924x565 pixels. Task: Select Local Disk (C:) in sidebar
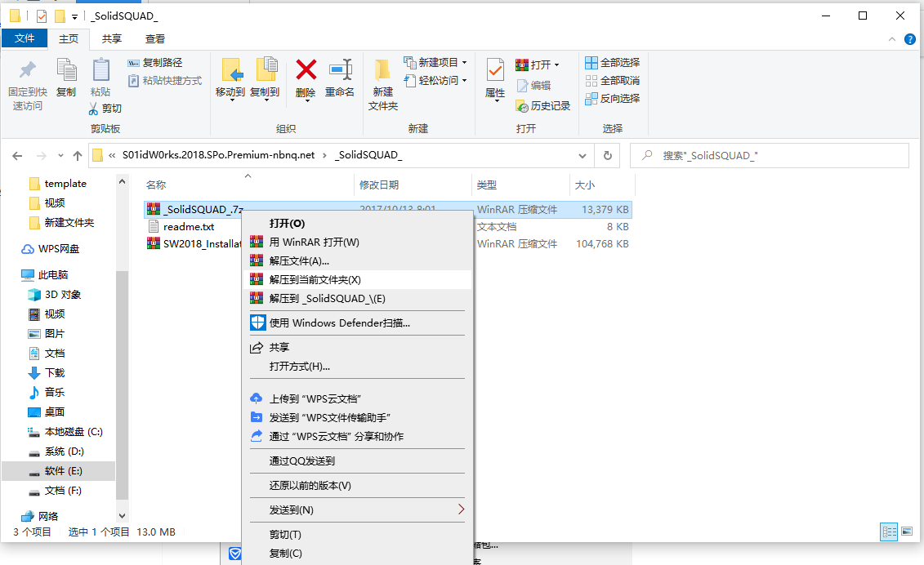(x=65, y=432)
